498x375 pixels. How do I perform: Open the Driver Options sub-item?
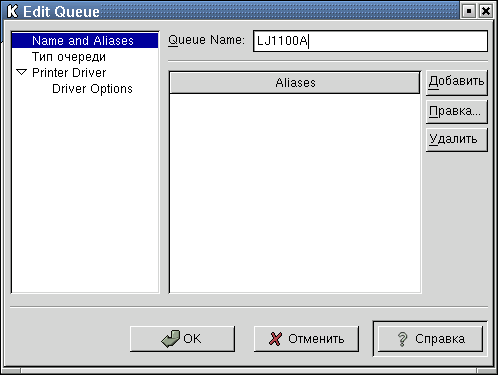click(x=92, y=89)
